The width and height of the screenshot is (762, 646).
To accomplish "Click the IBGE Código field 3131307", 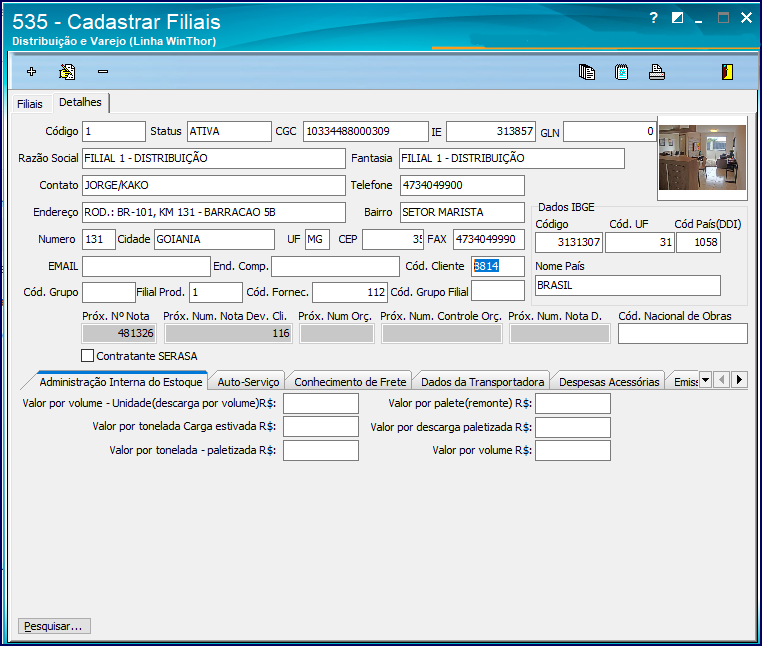I will coord(569,242).
